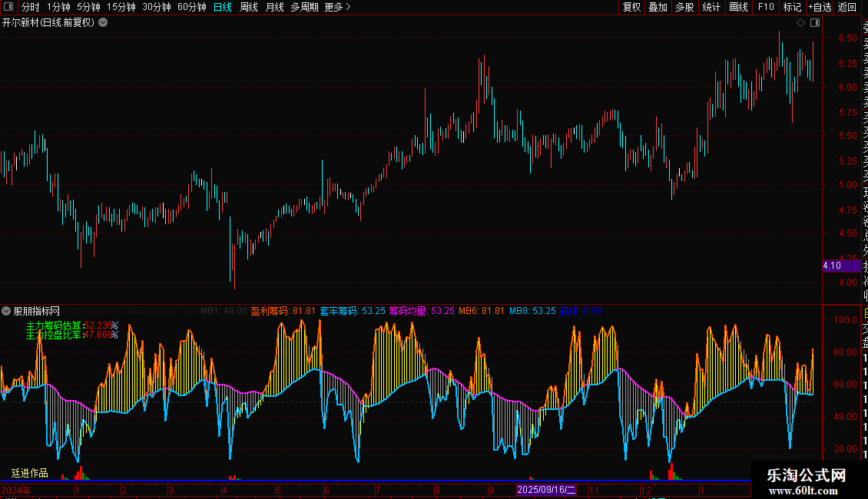Click the 筹码均里: 53.25 indicator value
Viewport: 868px width, 499px height.
click(x=422, y=311)
